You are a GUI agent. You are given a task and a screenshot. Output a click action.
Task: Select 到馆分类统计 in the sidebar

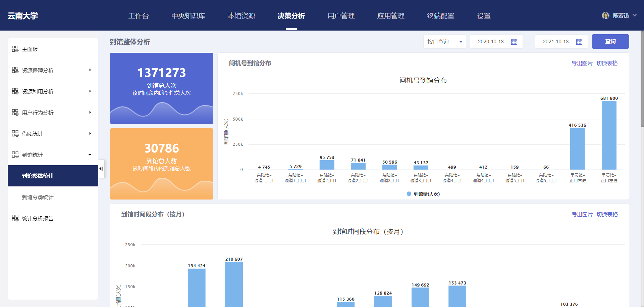point(38,197)
